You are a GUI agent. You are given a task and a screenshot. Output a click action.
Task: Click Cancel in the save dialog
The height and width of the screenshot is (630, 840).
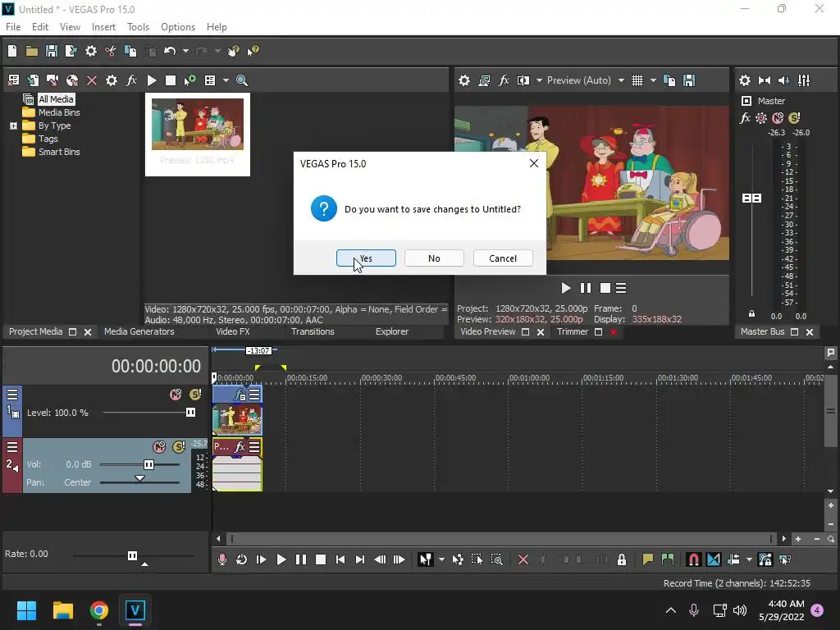(503, 258)
